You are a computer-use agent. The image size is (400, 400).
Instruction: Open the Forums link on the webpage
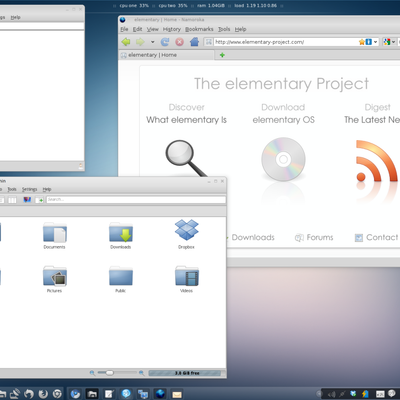pyautogui.click(x=314, y=237)
